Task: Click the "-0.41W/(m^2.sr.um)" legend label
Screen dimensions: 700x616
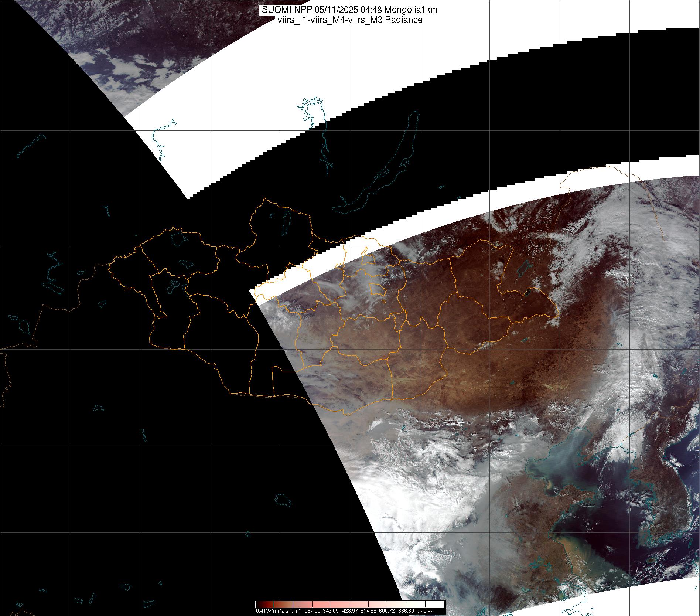Action: (277, 611)
